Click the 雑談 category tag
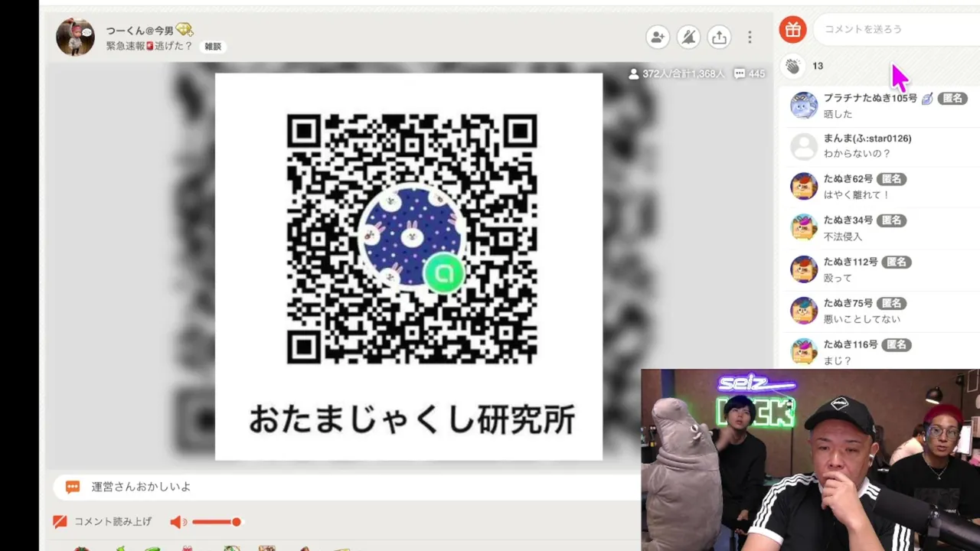Screen dimensions: 980x551 coord(212,47)
